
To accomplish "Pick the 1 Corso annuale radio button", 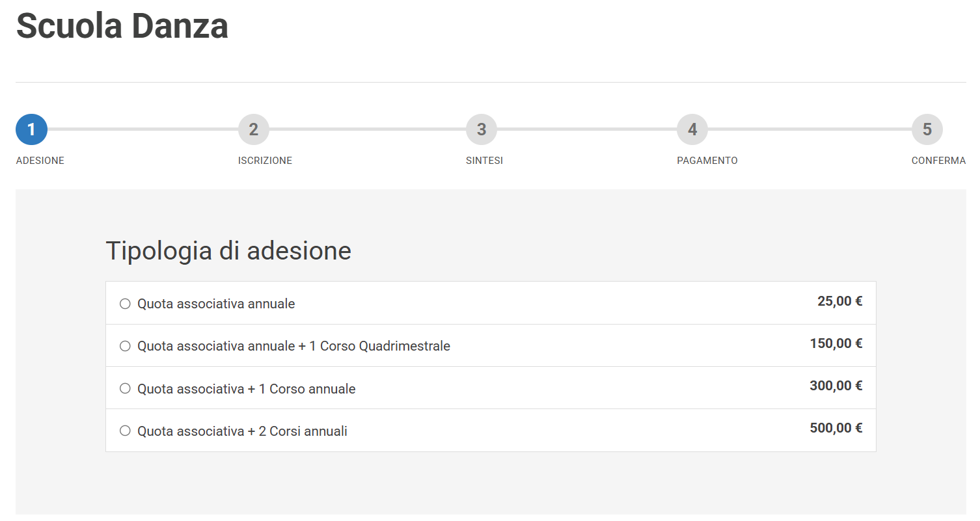I will (x=125, y=388).
